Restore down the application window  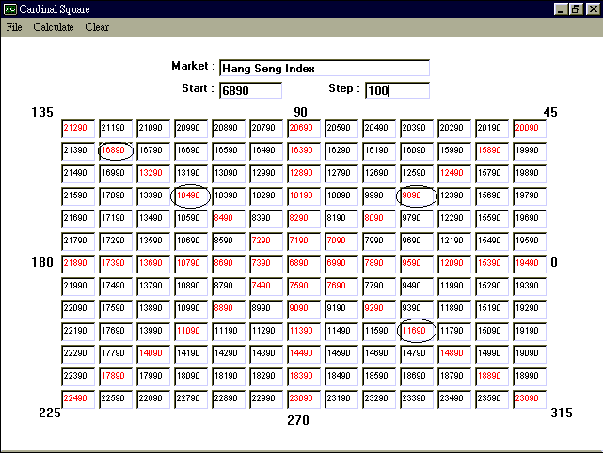tap(574, 8)
